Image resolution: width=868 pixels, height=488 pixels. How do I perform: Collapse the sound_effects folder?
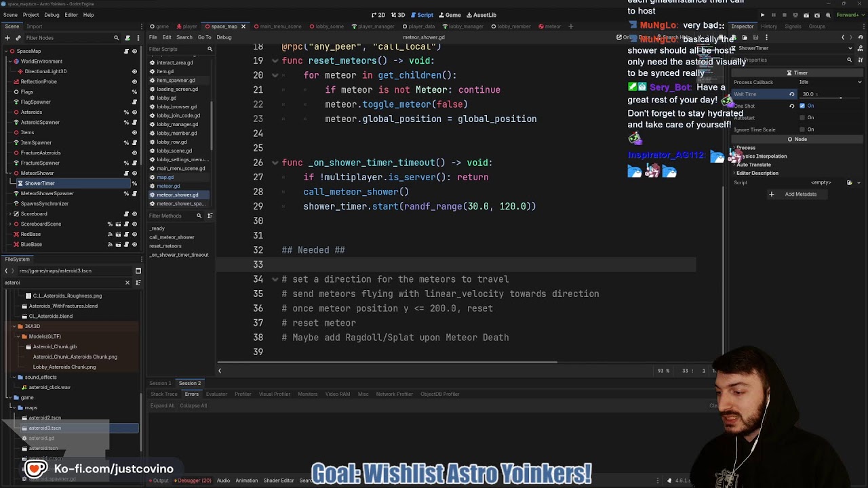[x=14, y=377]
